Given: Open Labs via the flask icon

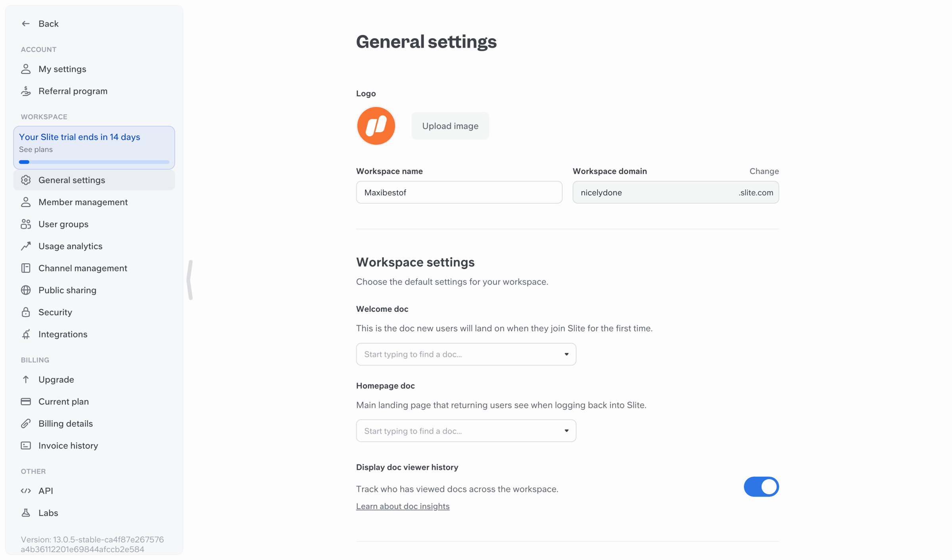Looking at the screenshot, I should coord(26,513).
